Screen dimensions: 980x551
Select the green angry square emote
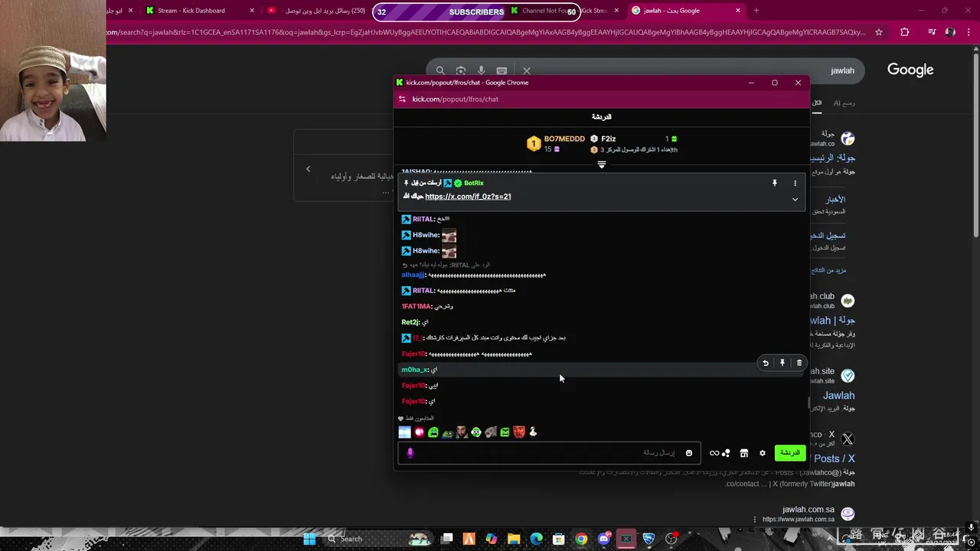[505, 432]
